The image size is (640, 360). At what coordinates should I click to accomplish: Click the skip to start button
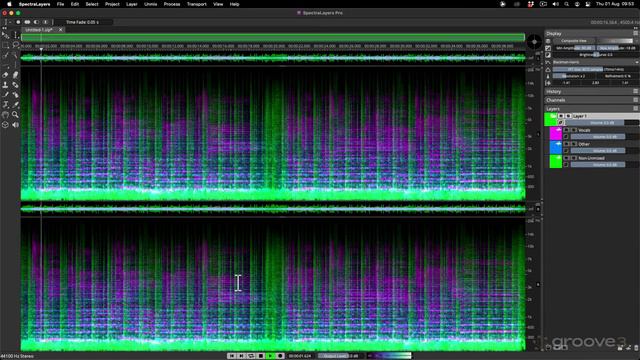point(232,356)
